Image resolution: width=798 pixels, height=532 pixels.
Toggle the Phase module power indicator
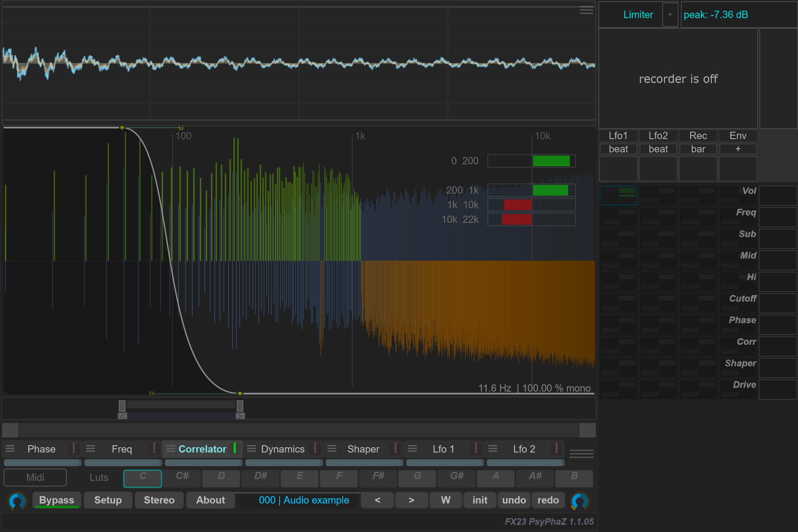[x=73, y=448]
